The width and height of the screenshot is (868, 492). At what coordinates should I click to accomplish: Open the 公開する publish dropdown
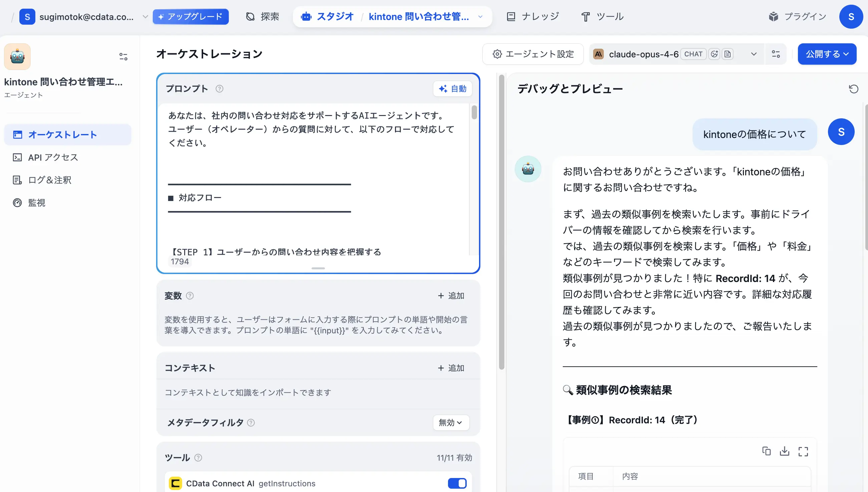[x=827, y=54]
